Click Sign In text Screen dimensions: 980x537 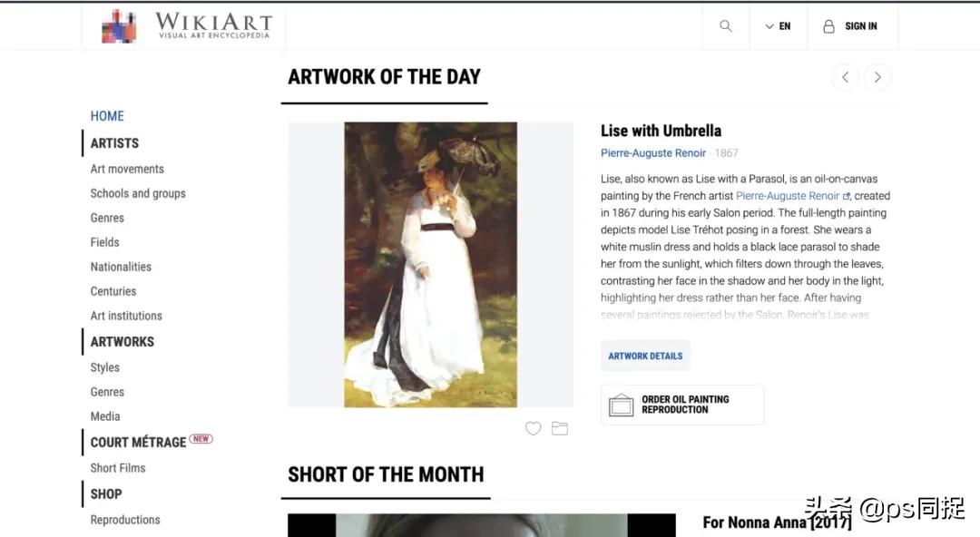pyautogui.click(x=861, y=26)
